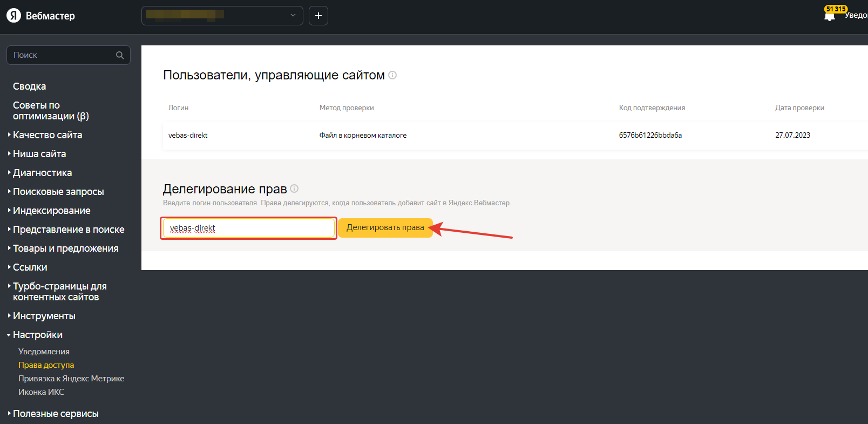Image resolution: width=868 pixels, height=424 pixels.
Task: Open the Иконка ИКС item
Action: coord(41,392)
